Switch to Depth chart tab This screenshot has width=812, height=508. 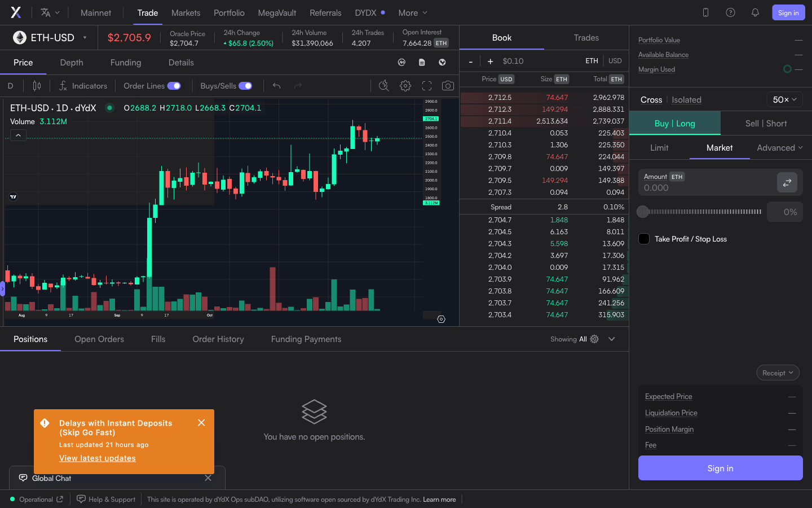pos(72,63)
